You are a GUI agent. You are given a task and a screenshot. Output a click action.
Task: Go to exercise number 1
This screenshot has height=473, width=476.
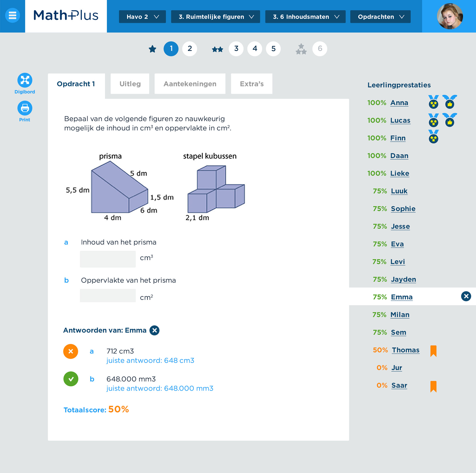[x=171, y=49]
